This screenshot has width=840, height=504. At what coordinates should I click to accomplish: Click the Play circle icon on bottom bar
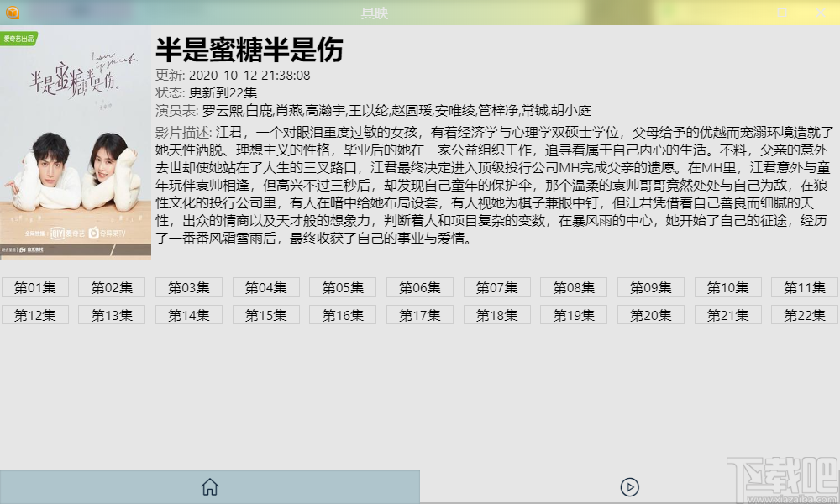(629, 486)
